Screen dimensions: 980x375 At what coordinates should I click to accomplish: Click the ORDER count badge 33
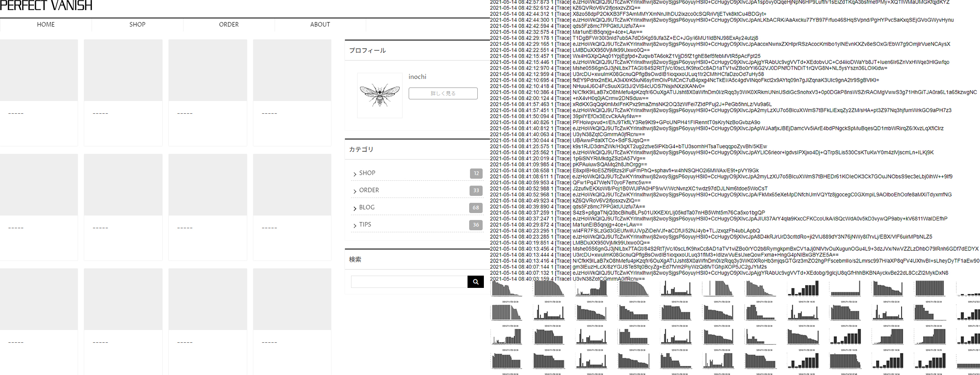pyautogui.click(x=476, y=191)
